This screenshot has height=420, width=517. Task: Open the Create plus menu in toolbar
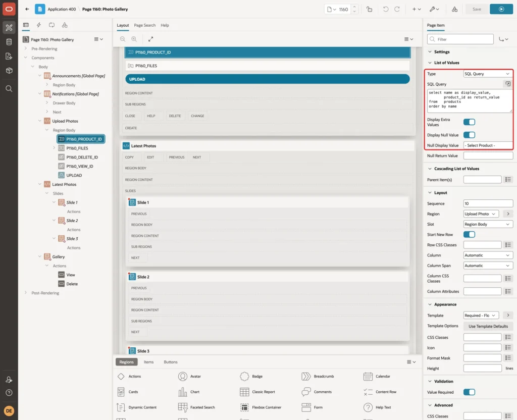pyautogui.click(x=417, y=9)
